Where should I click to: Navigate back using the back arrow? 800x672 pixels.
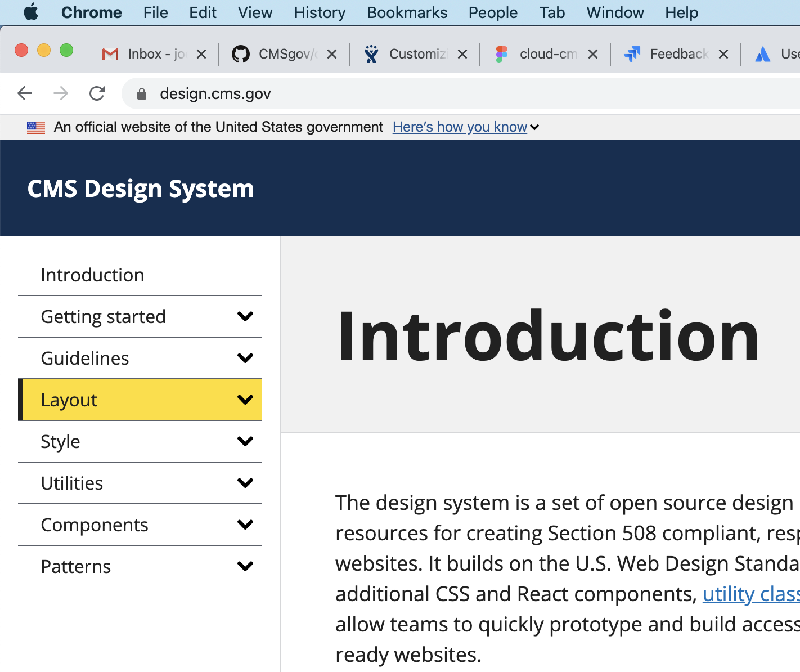[x=25, y=93]
